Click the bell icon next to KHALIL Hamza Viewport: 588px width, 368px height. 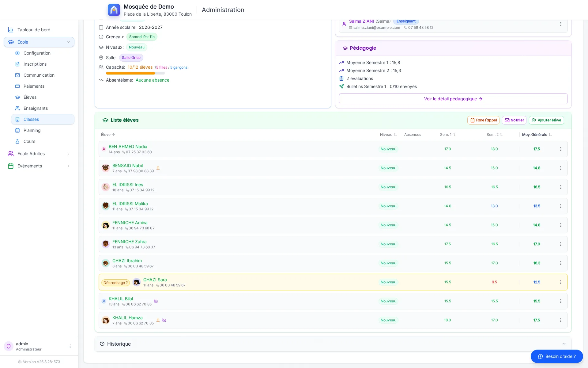[x=158, y=320]
